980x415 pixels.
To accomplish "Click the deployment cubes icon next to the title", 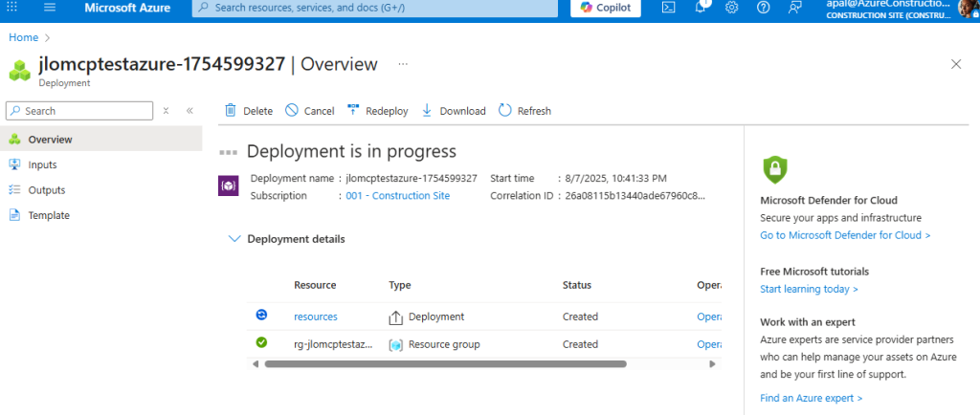I will point(20,70).
